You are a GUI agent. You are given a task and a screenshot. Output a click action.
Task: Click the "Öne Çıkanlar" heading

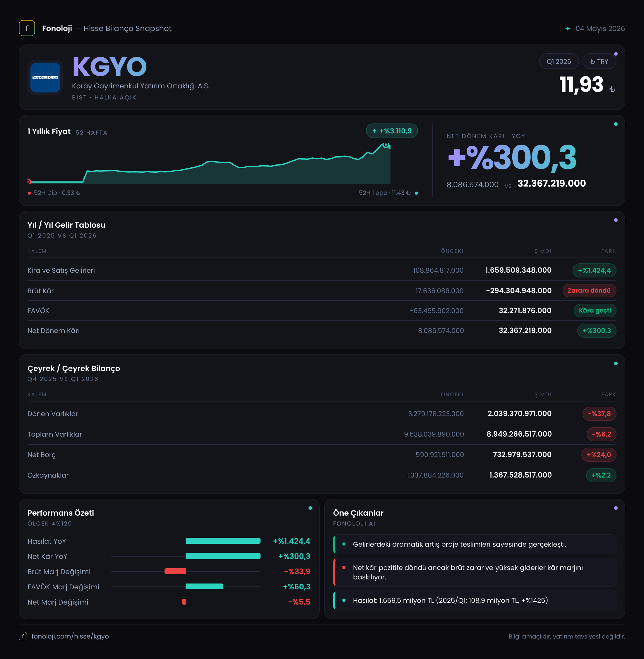[358, 513]
